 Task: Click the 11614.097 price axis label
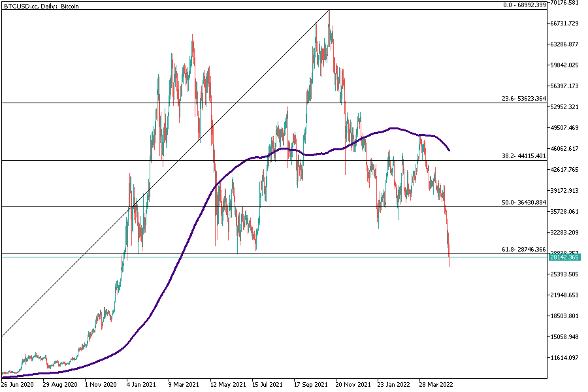pyautogui.click(x=565, y=357)
